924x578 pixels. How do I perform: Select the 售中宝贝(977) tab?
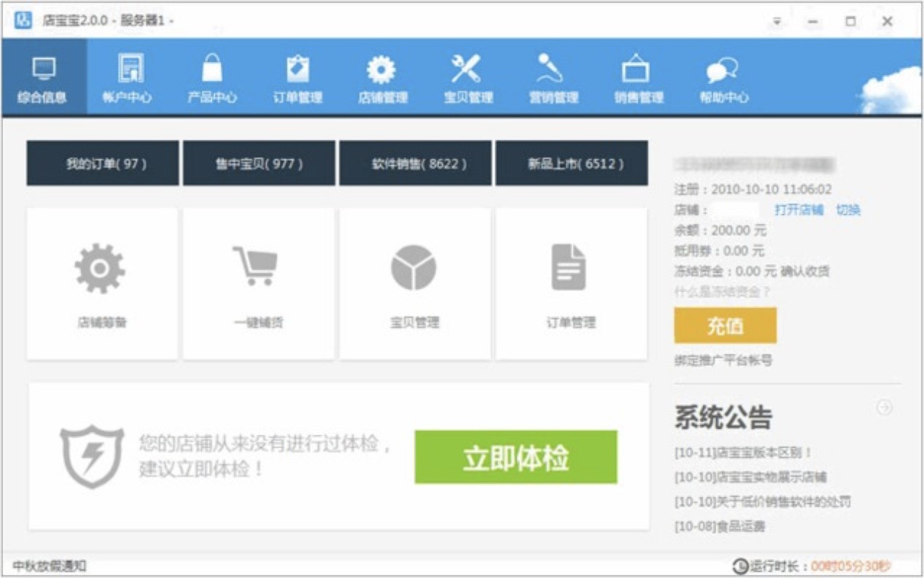259,163
